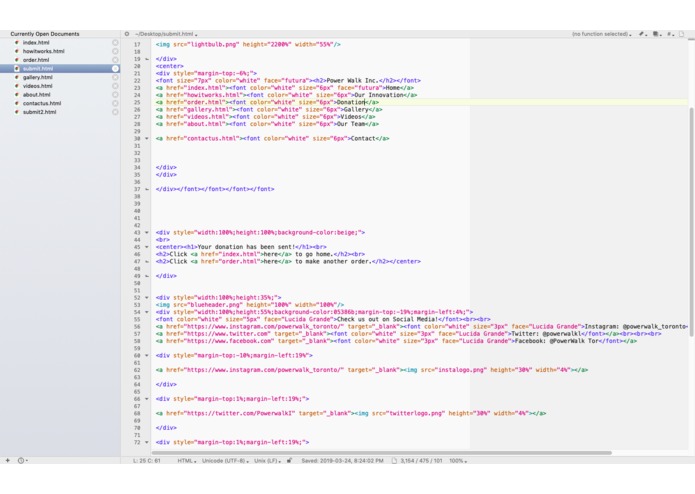Close the selected submit.html document
This screenshot has height=494, width=695.
(115, 69)
